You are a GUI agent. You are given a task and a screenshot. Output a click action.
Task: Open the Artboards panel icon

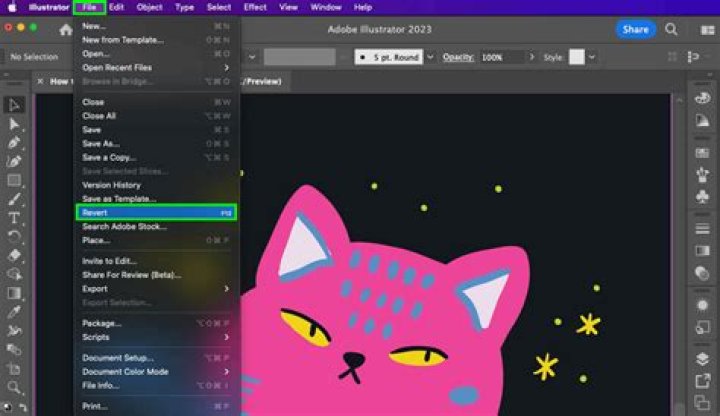[x=702, y=403]
